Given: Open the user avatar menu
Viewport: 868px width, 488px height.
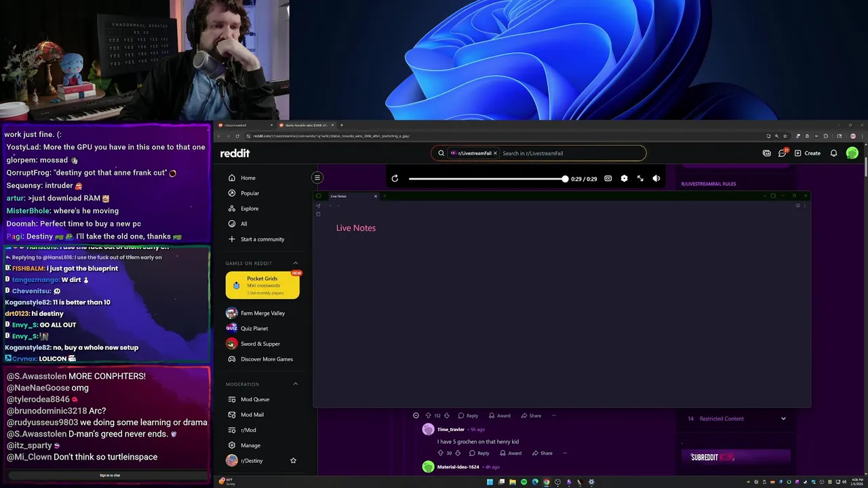Looking at the screenshot, I should coord(852,153).
